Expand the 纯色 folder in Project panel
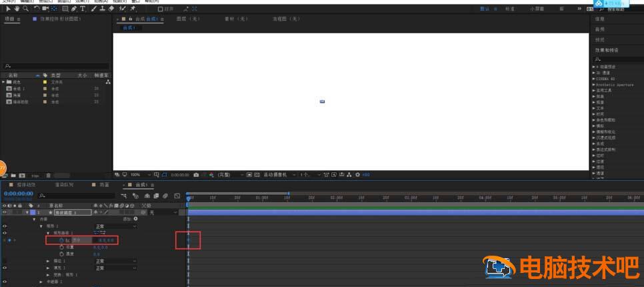 [4, 82]
